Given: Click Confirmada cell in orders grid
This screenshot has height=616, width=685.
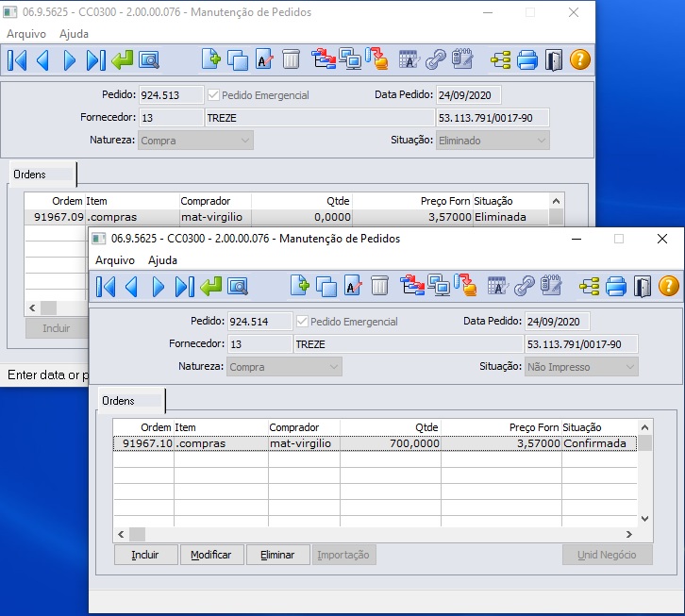Looking at the screenshot, I should (599, 443).
